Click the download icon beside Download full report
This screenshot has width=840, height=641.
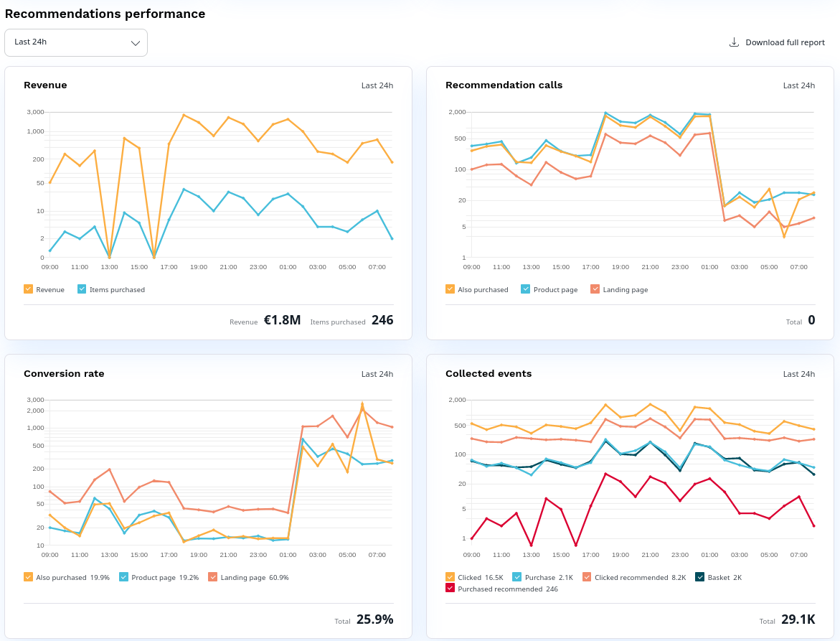pos(733,42)
